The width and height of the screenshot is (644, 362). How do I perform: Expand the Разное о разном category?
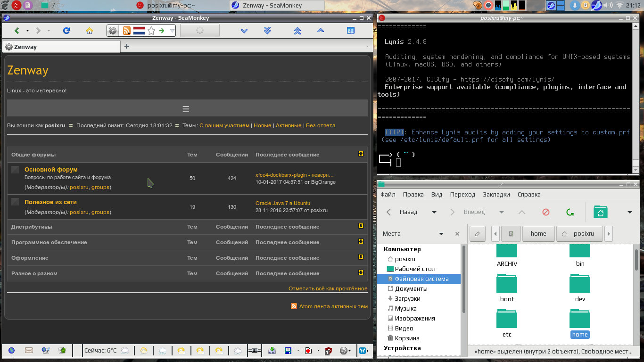coord(361,272)
